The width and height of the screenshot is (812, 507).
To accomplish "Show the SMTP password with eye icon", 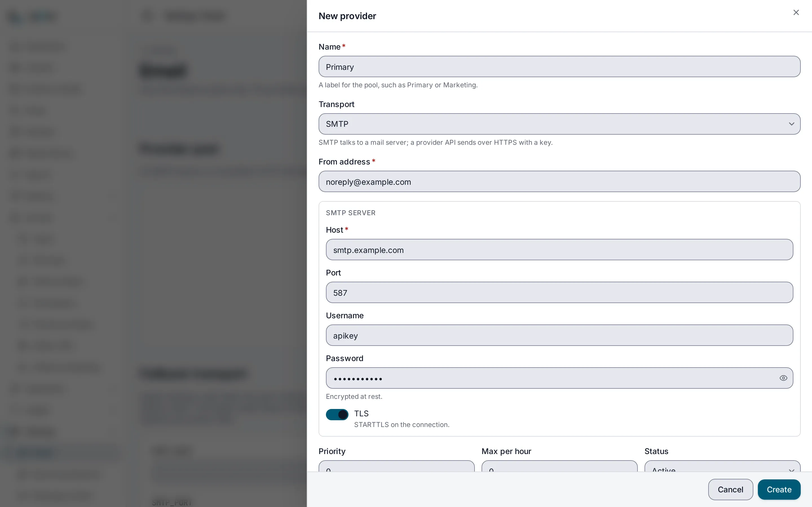I will click(x=783, y=378).
